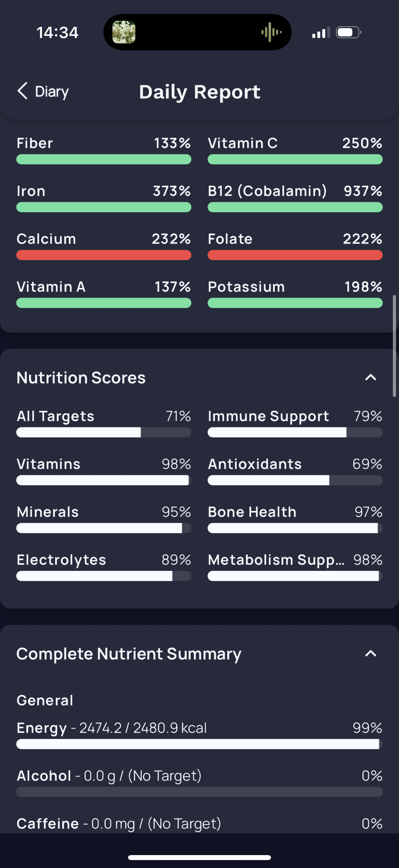Image resolution: width=399 pixels, height=868 pixels.
Task: Tap the Folate nutrient target
Action: (295, 246)
